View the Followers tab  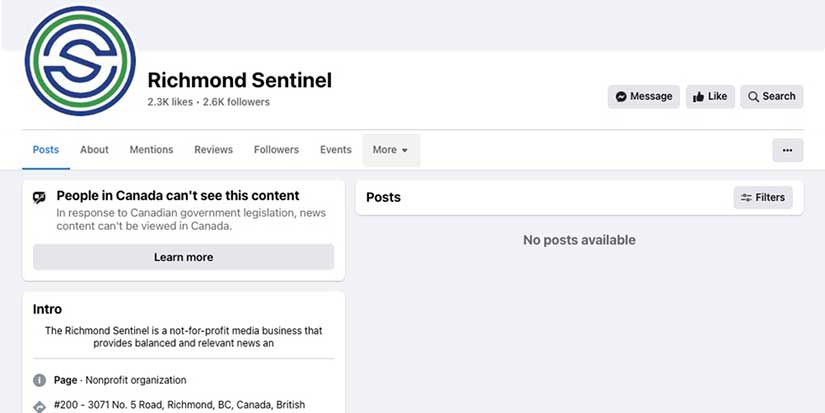276,150
